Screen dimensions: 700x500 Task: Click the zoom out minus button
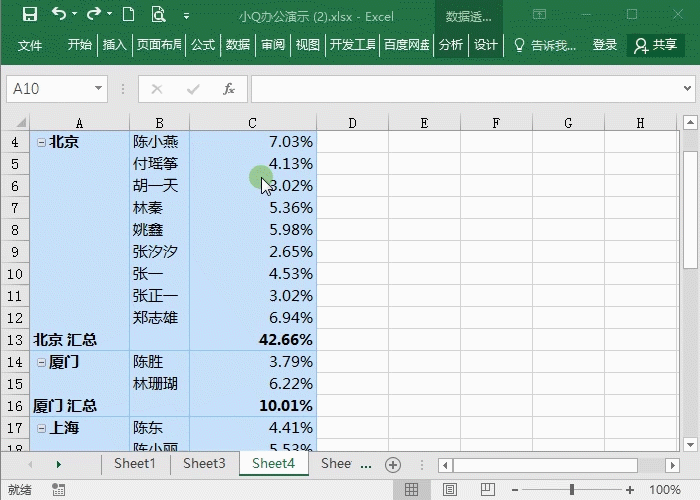515,490
